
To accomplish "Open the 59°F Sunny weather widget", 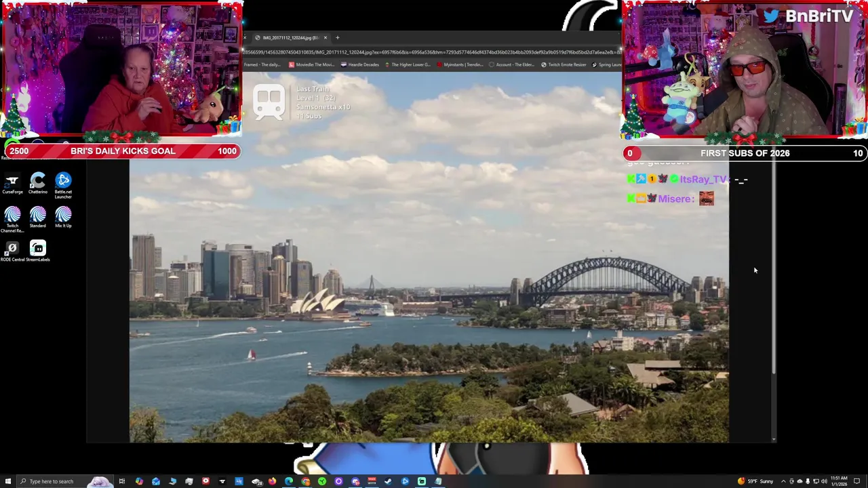I will pos(755,481).
